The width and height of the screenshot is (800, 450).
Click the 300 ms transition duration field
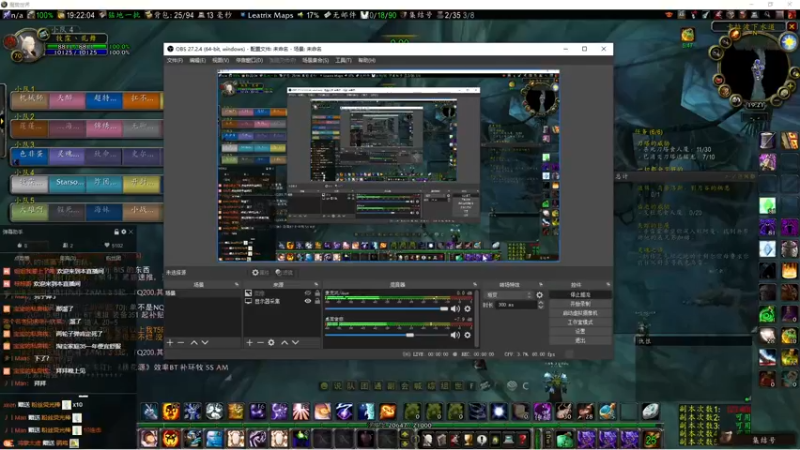[516, 305]
